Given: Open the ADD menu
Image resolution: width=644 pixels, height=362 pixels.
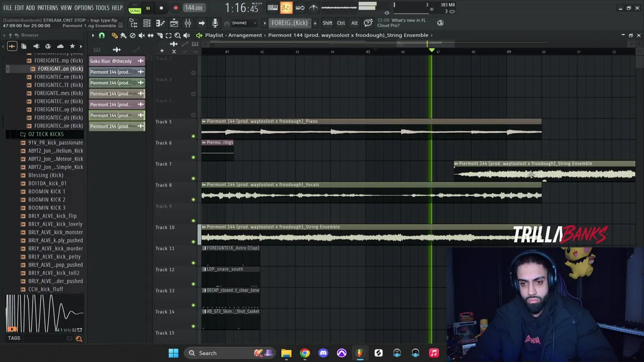Looking at the screenshot, I should [x=30, y=8].
